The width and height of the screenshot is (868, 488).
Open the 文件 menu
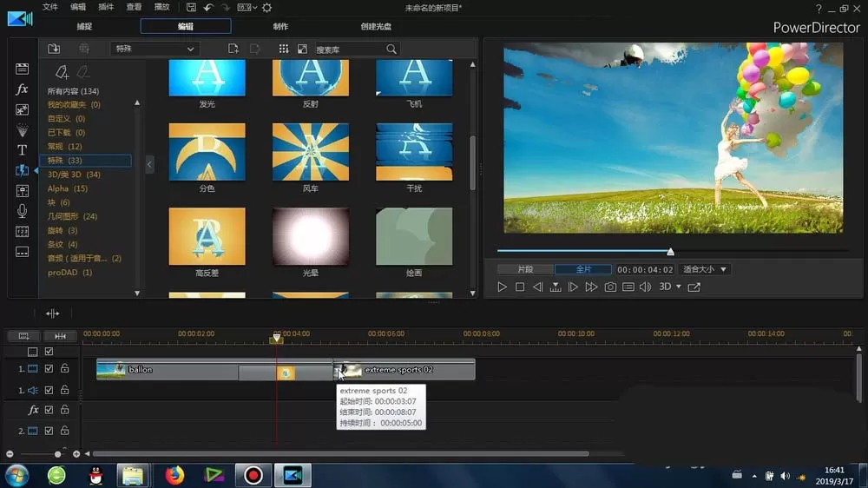pos(49,7)
